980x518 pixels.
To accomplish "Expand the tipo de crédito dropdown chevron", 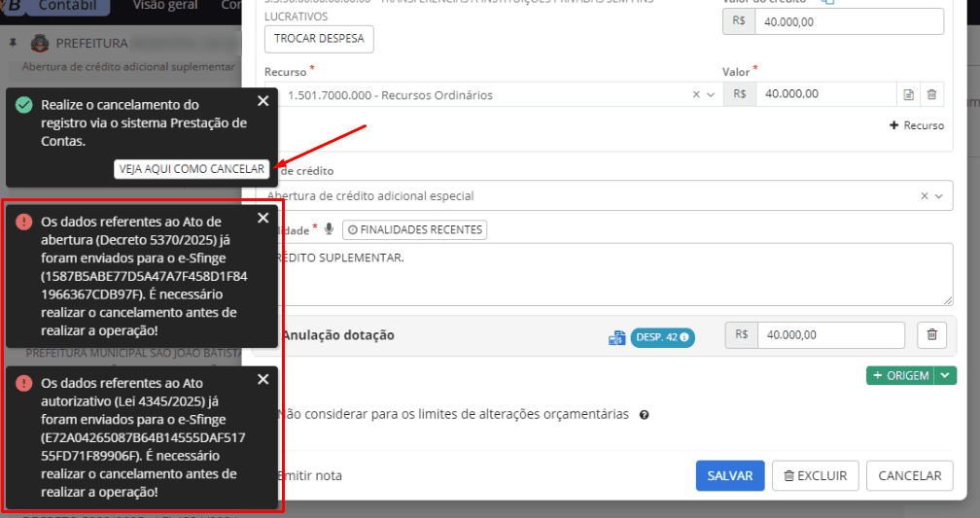I will pyautogui.click(x=939, y=196).
